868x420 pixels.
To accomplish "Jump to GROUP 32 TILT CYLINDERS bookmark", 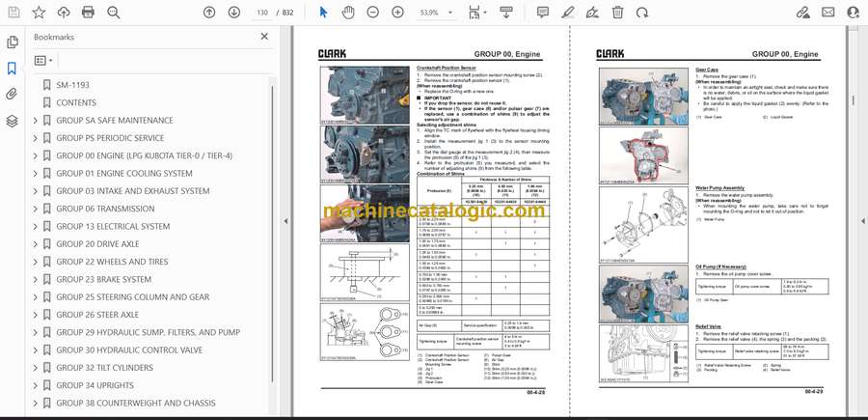I will (104, 367).
